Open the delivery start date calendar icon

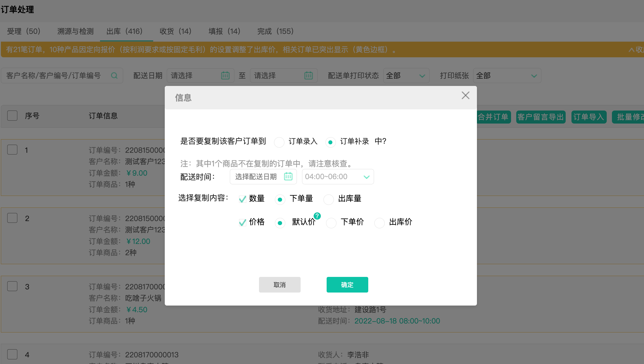[x=225, y=76]
